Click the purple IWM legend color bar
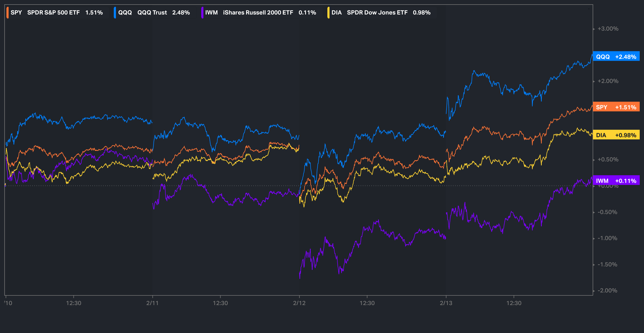The width and height of the screenshot is (644, 333). click(202, 13)
